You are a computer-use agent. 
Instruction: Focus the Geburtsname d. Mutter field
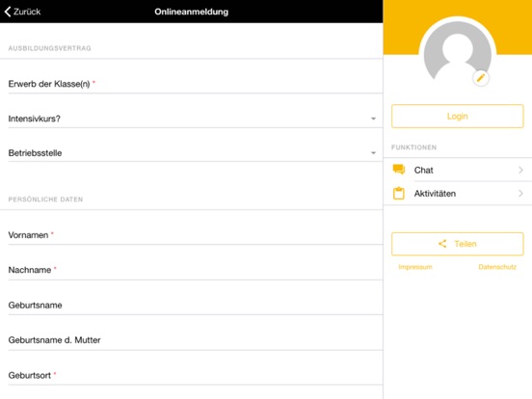[196, 340]
